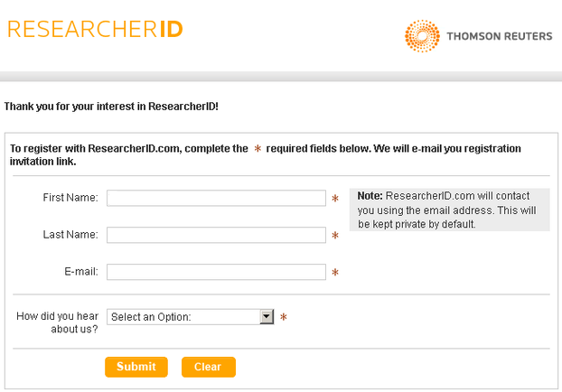Submit the registration form
Viewport: 562px width, 392px height.
(x=136, y=367)
